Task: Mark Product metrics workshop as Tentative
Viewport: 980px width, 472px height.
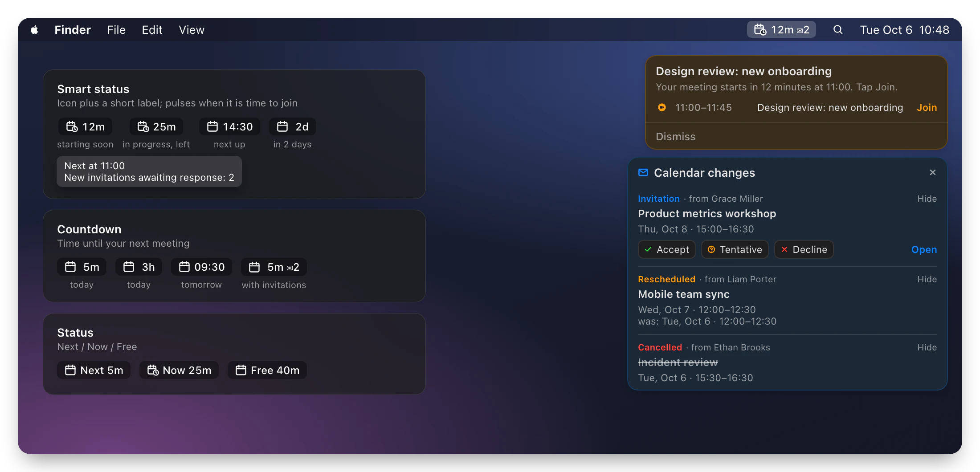Action: (735, 250)
